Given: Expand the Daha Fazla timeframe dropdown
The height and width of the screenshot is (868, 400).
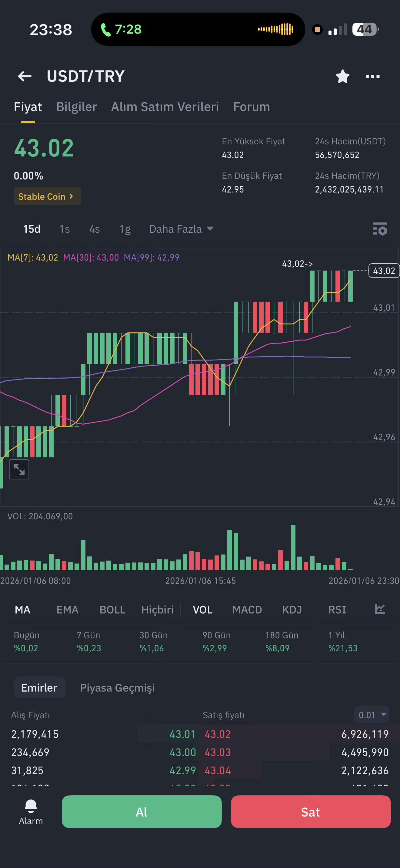Looking at the screenshot, I should coord(182,229).
